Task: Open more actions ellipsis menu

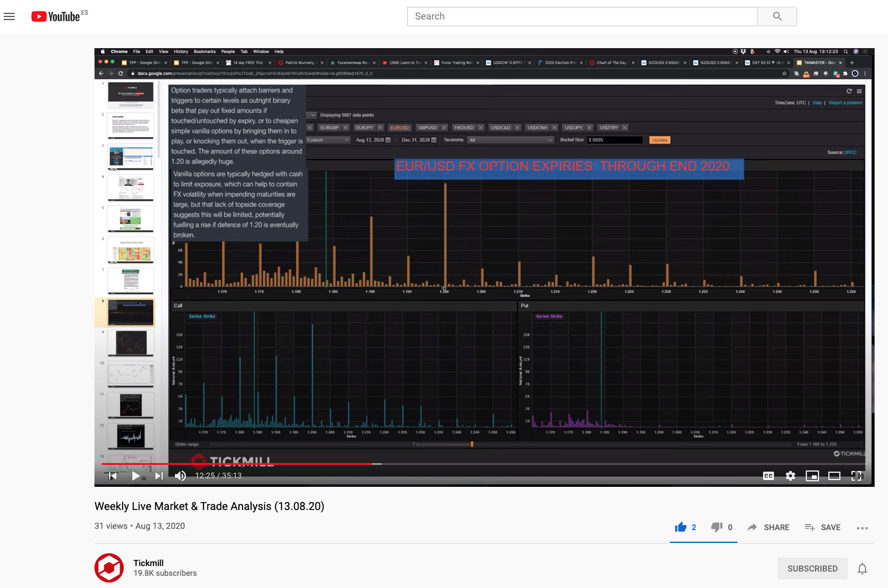Action: point(862,528)
